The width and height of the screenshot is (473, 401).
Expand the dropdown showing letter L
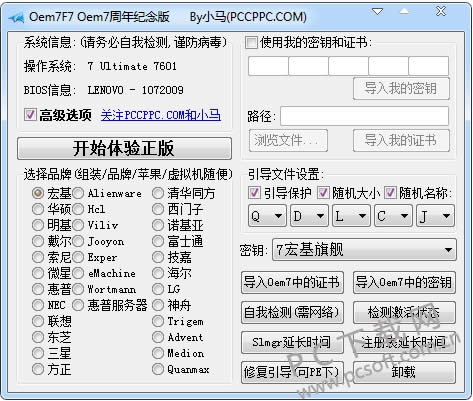(351, 216)
